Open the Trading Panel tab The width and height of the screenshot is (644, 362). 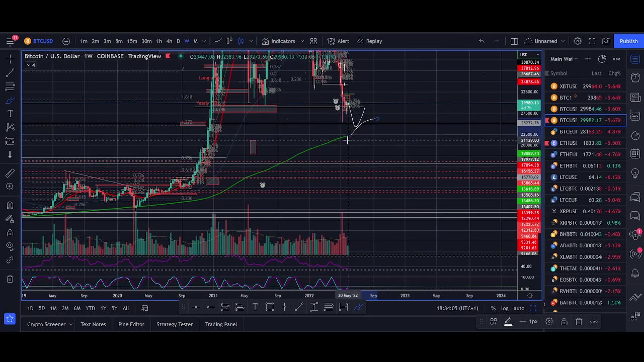(x=221, y=324)
